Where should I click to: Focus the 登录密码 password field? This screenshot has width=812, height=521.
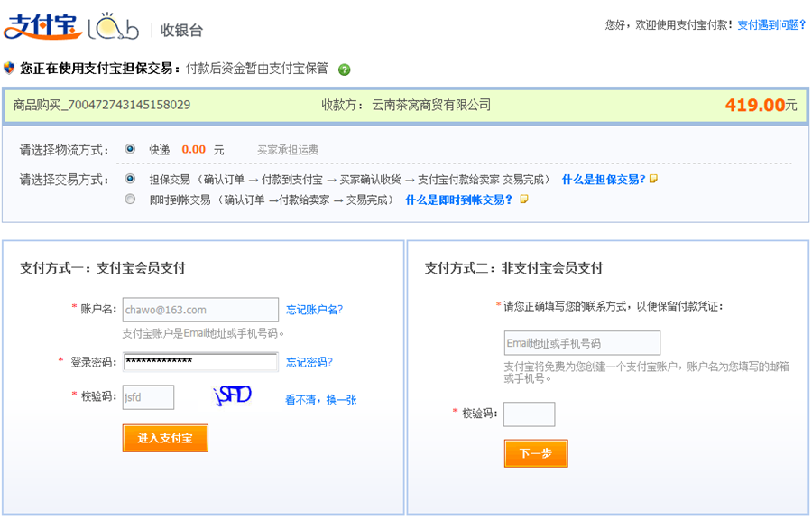point(200,362)
